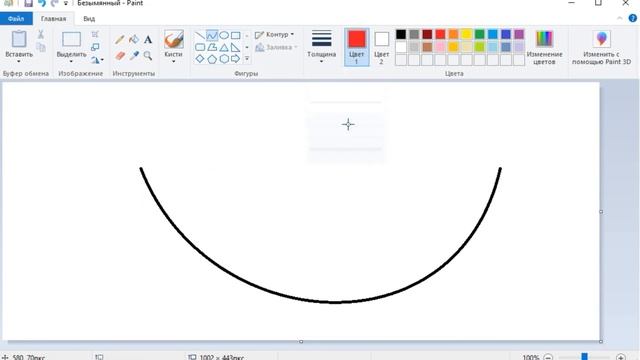Select the Line shape

[x=200, y=36]
